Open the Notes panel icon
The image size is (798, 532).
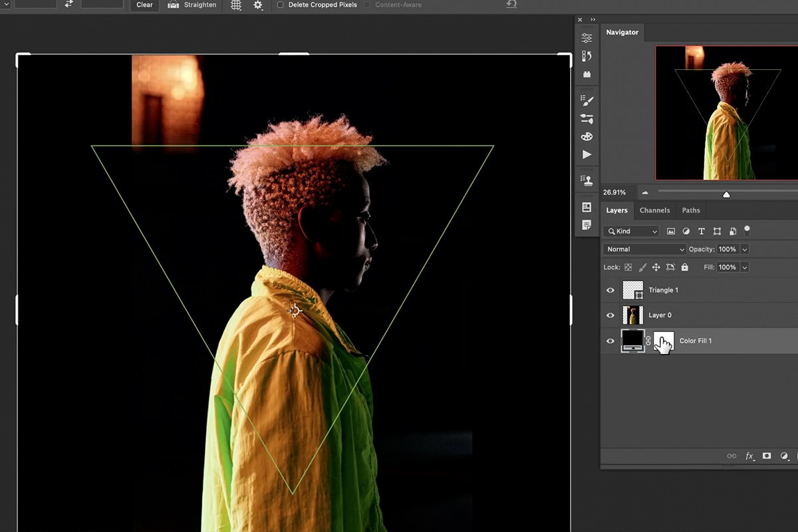587,225
